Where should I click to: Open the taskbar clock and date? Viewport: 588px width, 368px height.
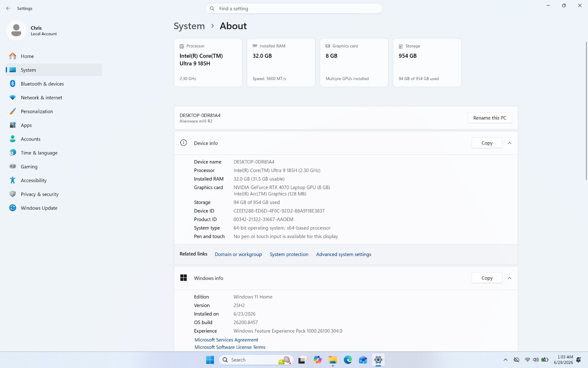563,360
